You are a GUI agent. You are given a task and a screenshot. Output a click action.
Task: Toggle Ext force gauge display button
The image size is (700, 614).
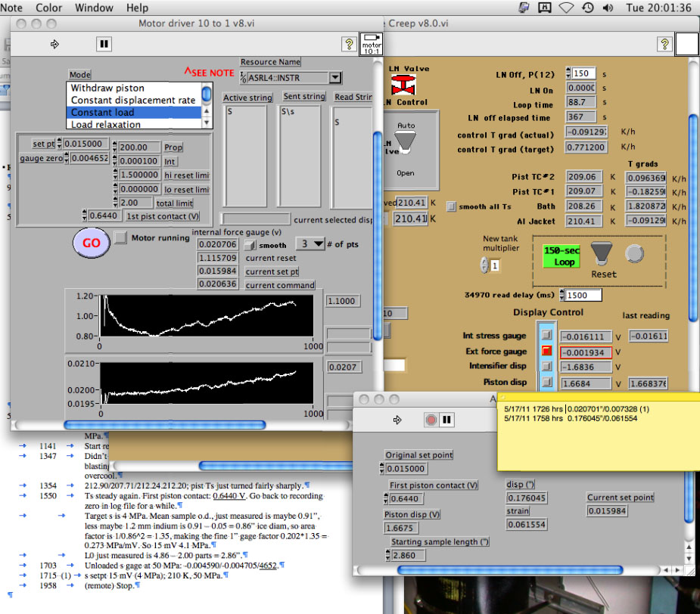[545, 352]
